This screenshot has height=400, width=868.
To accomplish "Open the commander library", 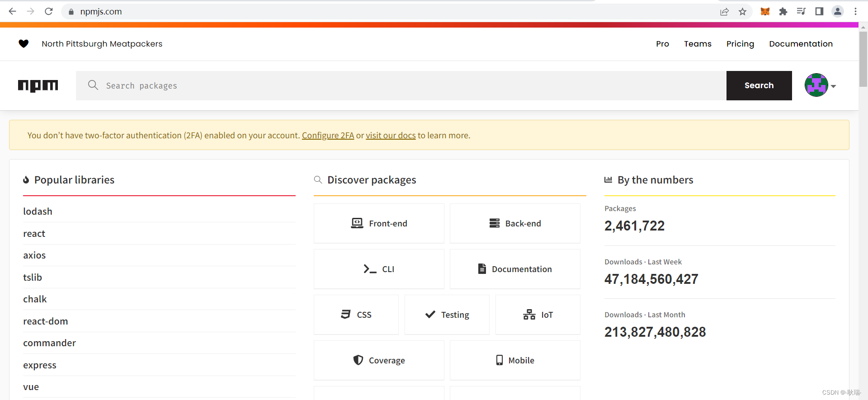I will (49, 343).
